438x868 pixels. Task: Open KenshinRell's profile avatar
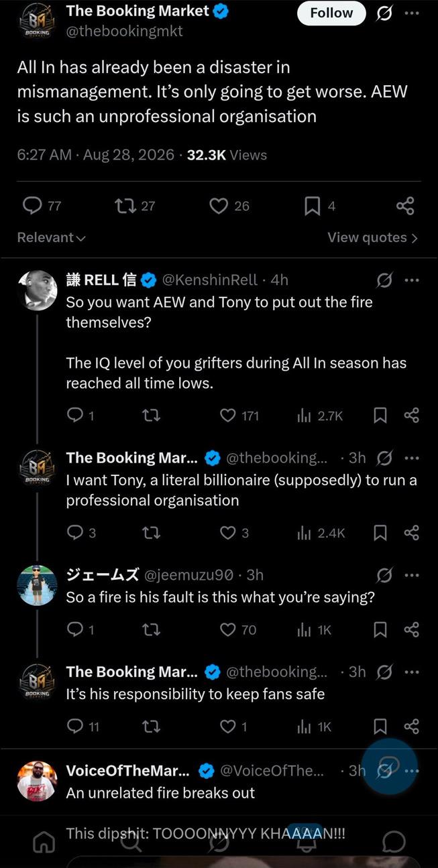37,290
